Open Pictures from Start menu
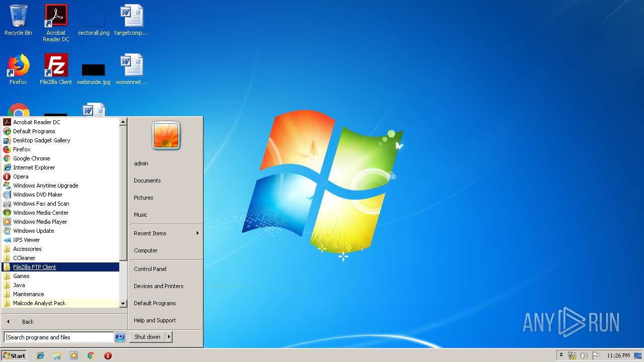 tap(166, 198)
